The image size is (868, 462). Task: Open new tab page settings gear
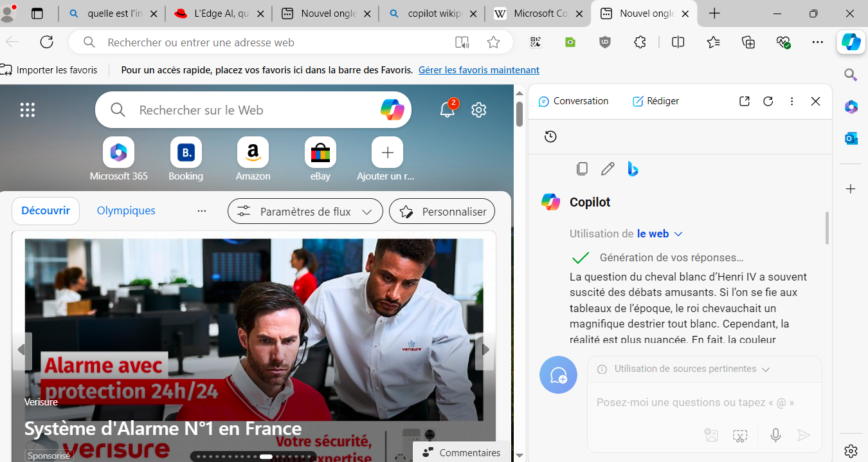click(x=478, y=110)
